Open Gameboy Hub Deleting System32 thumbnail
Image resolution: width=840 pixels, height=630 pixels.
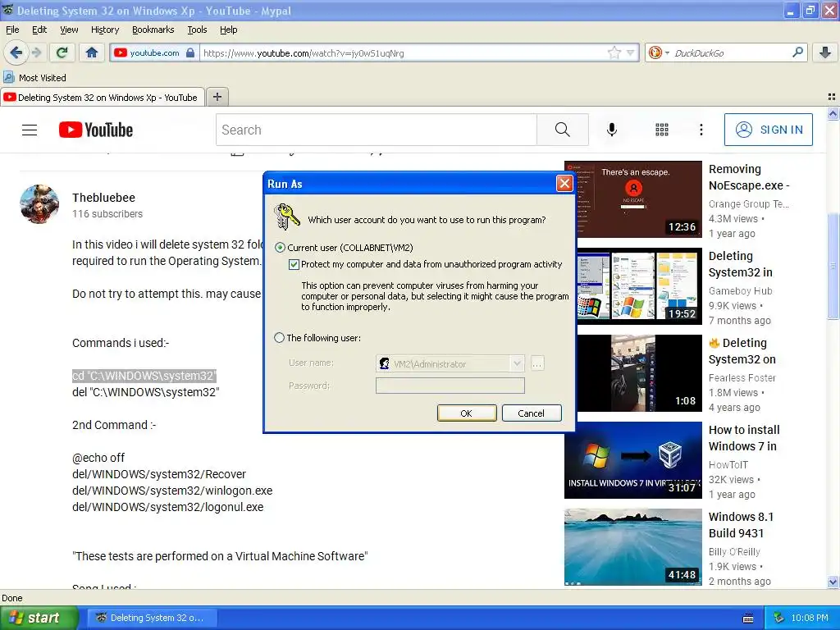point(633,286)
